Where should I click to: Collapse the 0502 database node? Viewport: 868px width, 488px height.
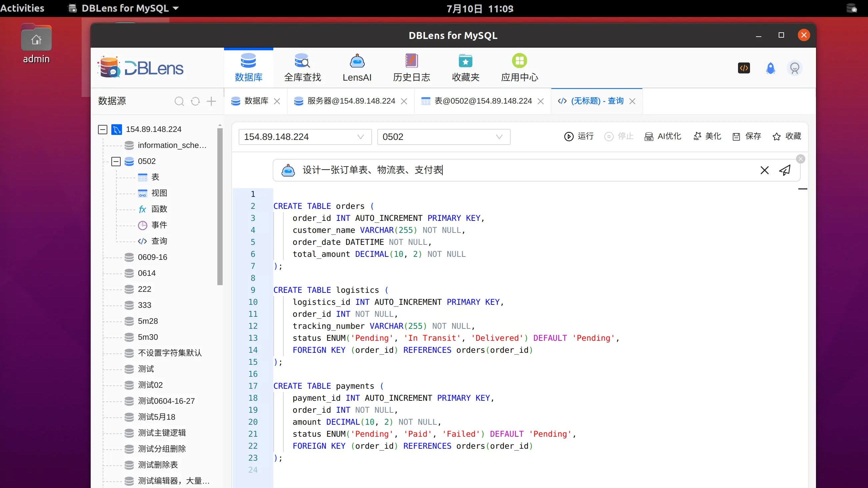coord(116,161)
